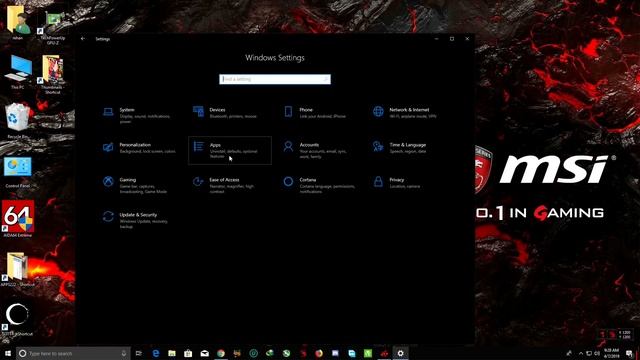Screen dimensions: 640x360
Task: Open the volume control in system tray
Action: click(597, 353)
